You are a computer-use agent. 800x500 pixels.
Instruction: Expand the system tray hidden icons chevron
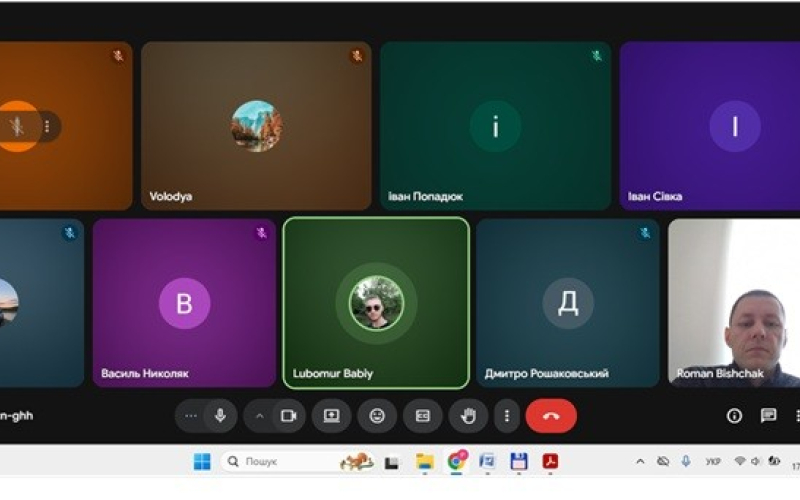point(640,461)
